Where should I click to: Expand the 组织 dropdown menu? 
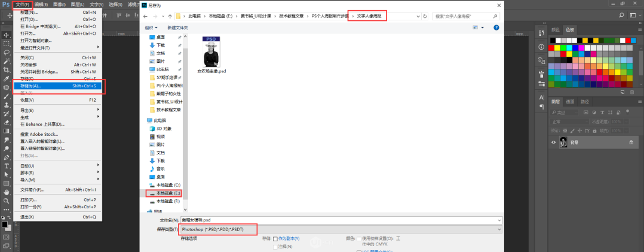(151, 28)
